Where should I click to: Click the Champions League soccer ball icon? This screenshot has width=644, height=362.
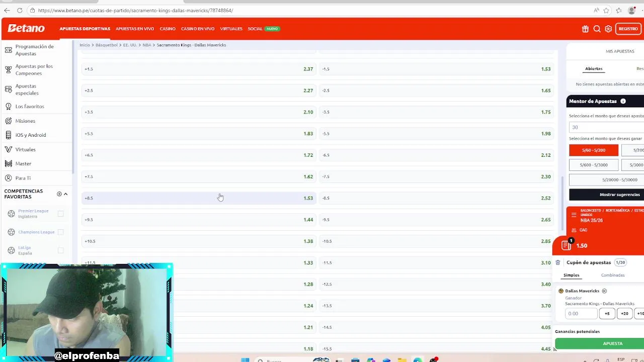click(x=11, y=232)
